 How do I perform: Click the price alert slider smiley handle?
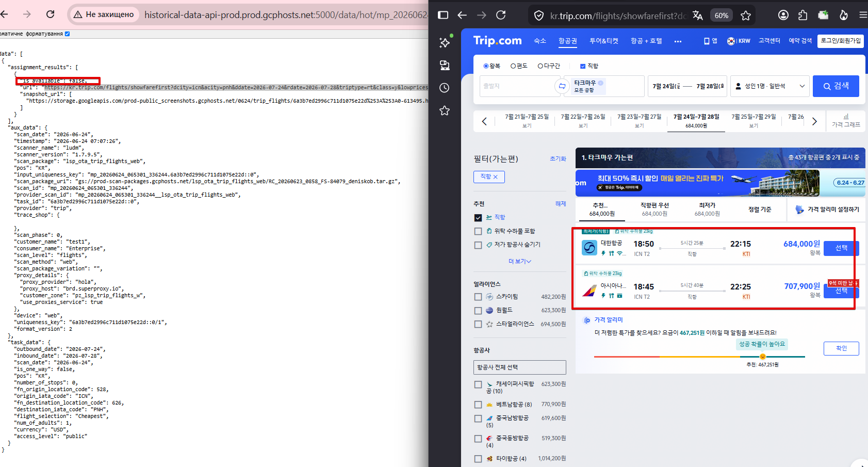coord(762,357)
